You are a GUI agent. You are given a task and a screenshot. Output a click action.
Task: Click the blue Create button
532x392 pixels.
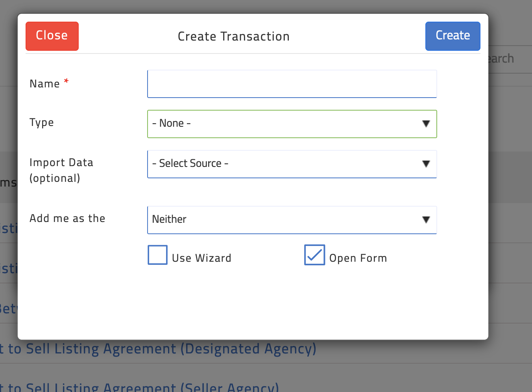(453, 36)
